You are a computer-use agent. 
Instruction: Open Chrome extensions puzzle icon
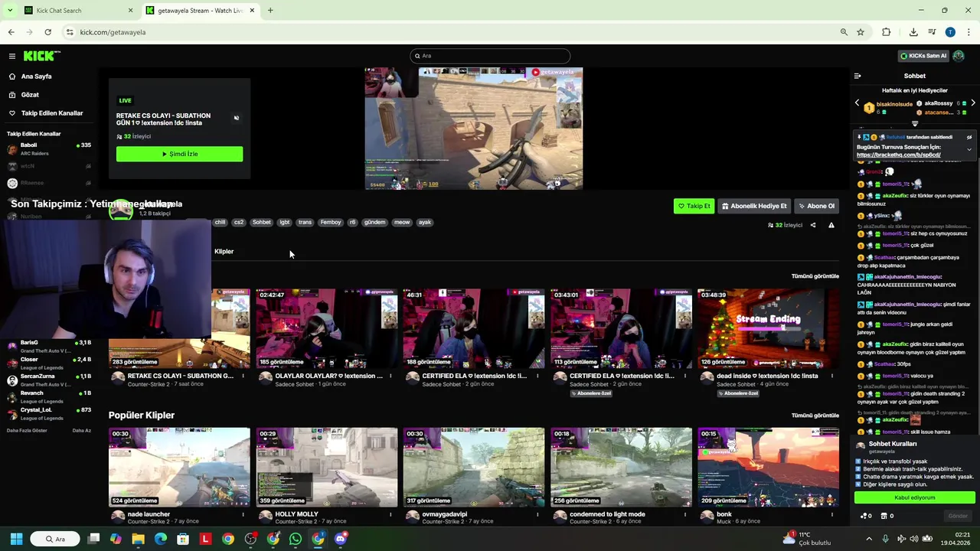pos(887,32)
